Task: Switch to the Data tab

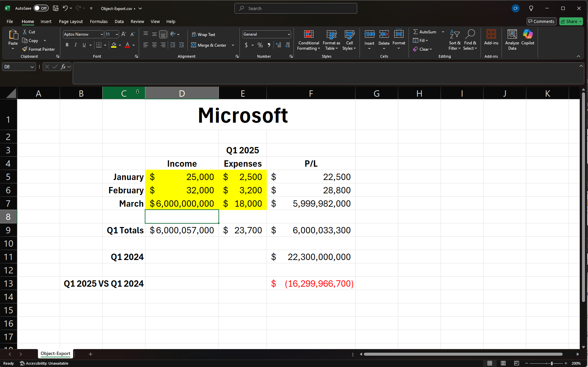Action: tap(119, 21)
